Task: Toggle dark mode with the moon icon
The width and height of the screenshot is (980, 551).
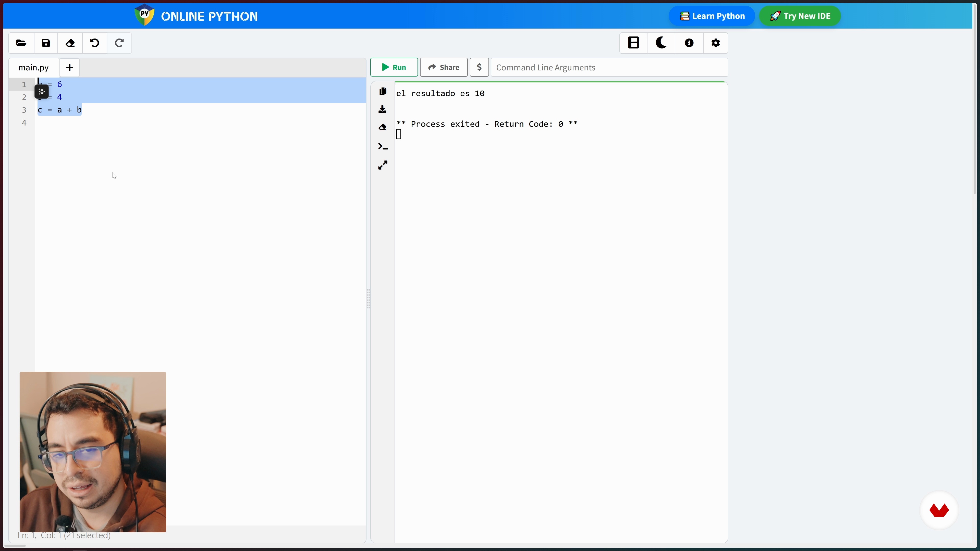Action: pyautogui.click(x=661, y=43)
